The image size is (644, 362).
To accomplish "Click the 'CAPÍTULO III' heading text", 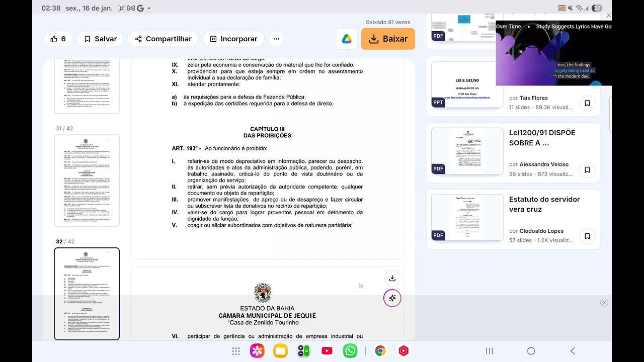I will coord(267,129).
